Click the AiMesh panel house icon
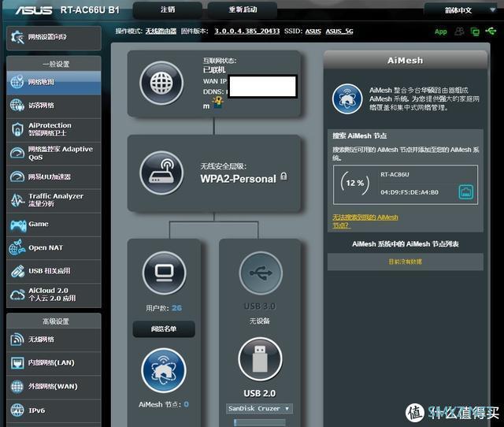 (347, 99)
